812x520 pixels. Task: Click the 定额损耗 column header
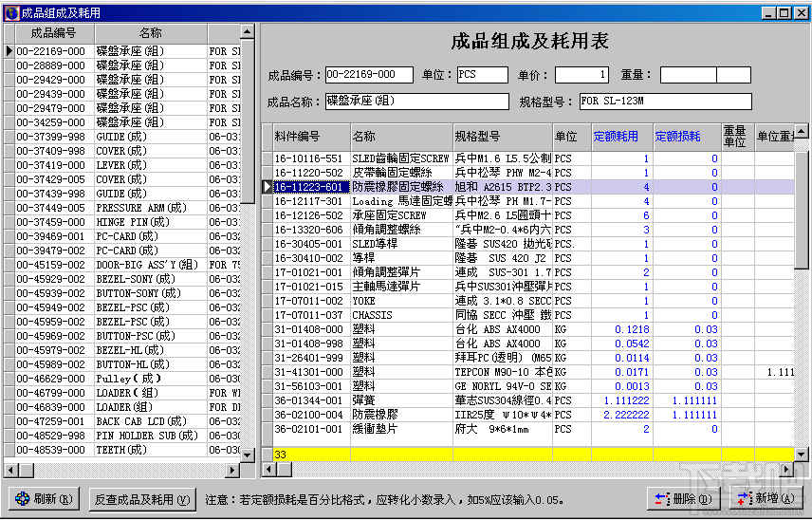coord(687,137)
